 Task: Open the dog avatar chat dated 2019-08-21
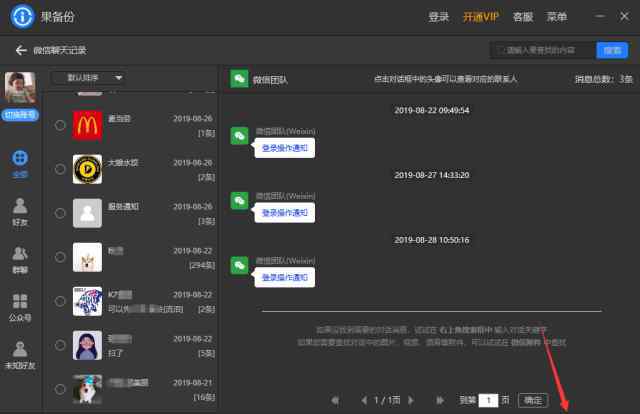click(87, 389)
